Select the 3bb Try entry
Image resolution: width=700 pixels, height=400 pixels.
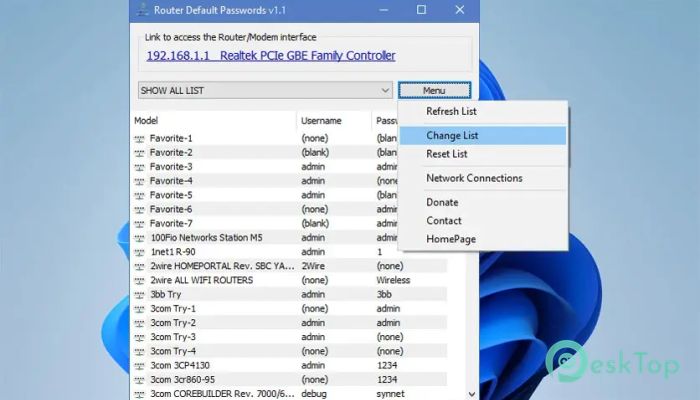pos(166,295)
